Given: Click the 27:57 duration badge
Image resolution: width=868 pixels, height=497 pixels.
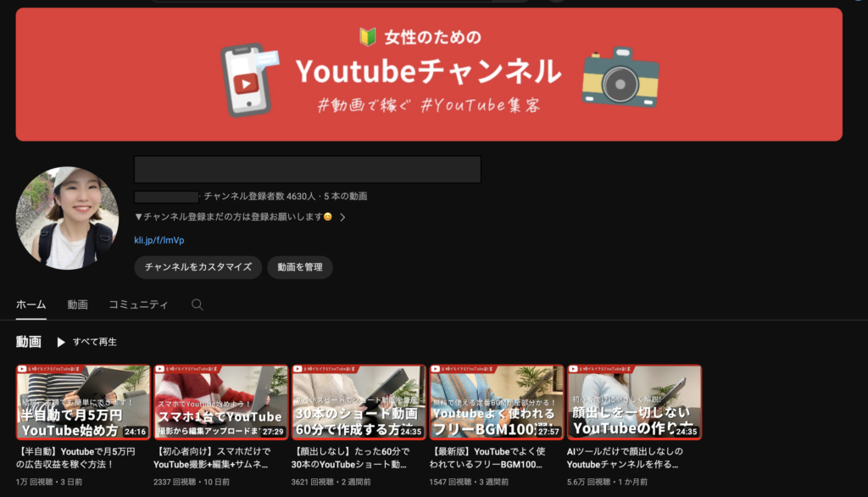Looking at the screenshot, I should [548, 432].
